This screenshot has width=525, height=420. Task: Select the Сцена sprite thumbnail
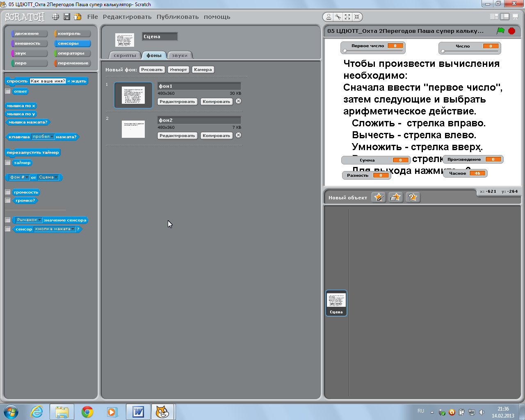[336, 303]
